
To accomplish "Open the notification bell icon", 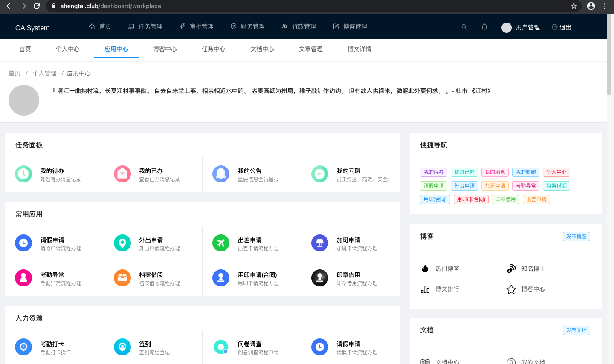I will pos(484,27).
